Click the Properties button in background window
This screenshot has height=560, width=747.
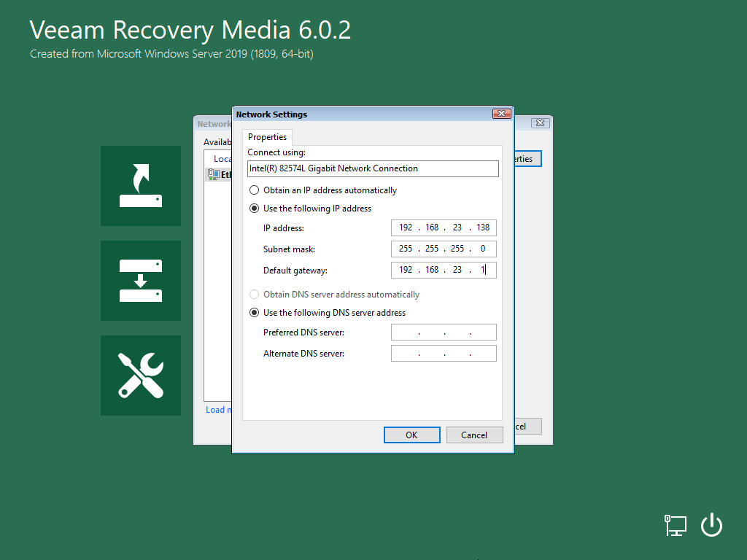tap(527, 158)
